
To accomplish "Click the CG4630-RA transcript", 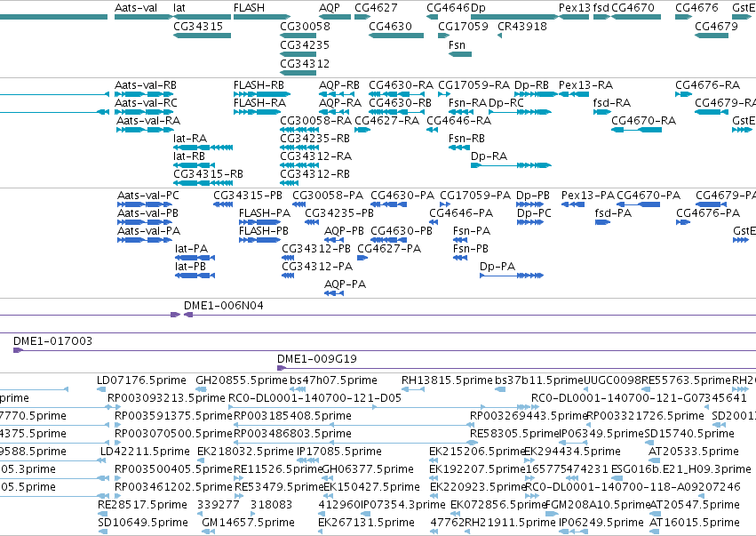I will coord(396,94).
